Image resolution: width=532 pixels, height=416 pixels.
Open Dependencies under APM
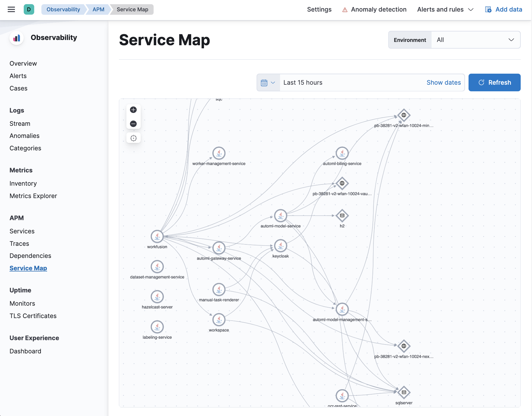[30, 256]
